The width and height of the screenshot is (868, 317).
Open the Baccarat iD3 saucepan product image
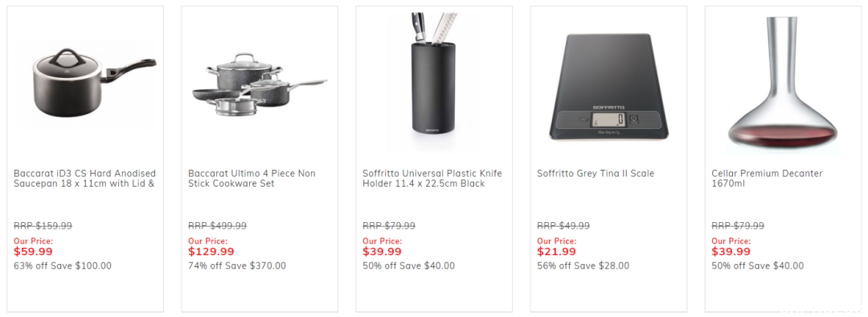85,83
